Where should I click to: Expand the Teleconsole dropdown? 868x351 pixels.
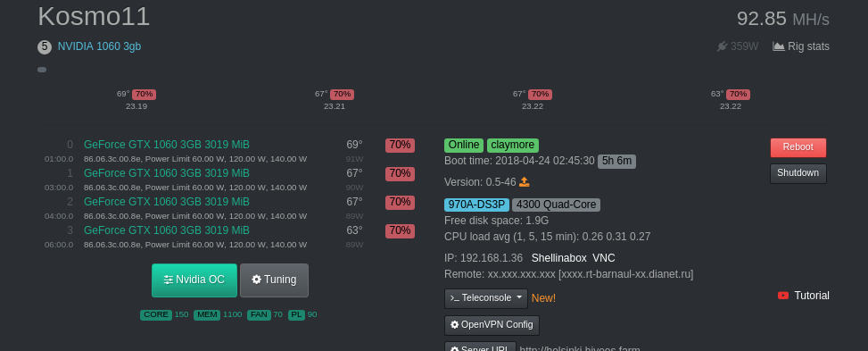point(486,298)
